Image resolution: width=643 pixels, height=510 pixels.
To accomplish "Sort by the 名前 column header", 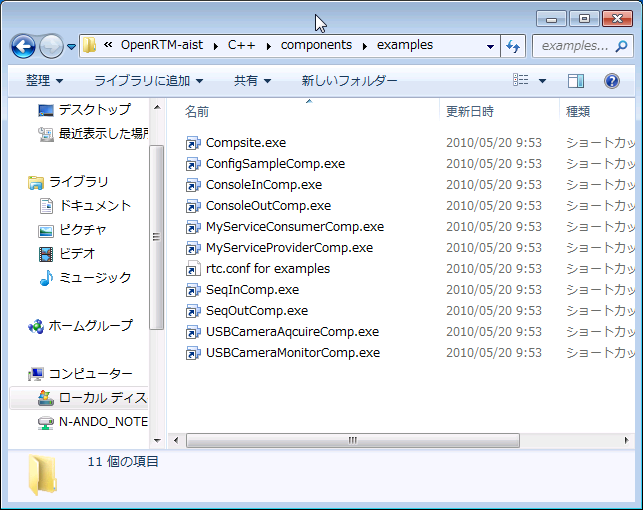I will pos(197,112).
